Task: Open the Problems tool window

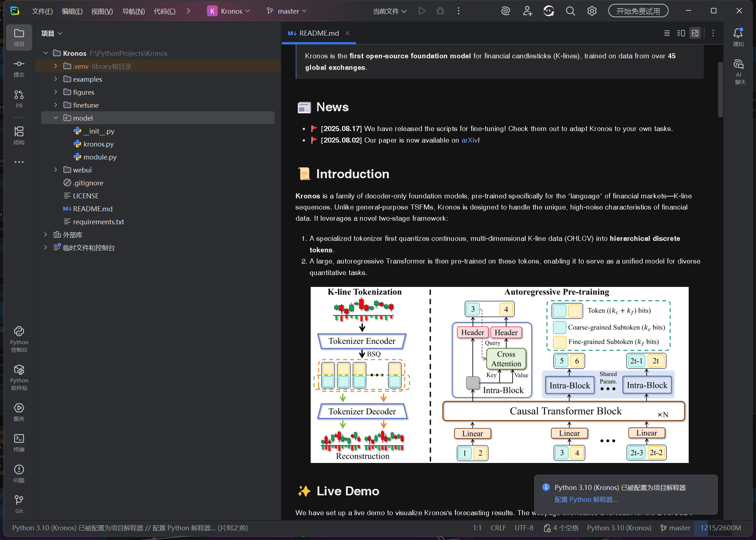Action: tap(19, 473)
